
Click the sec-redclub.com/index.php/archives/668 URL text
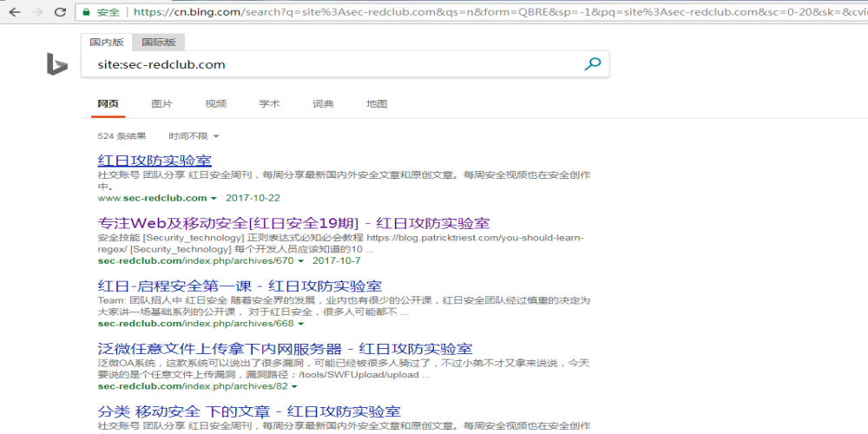coord(196,323)
